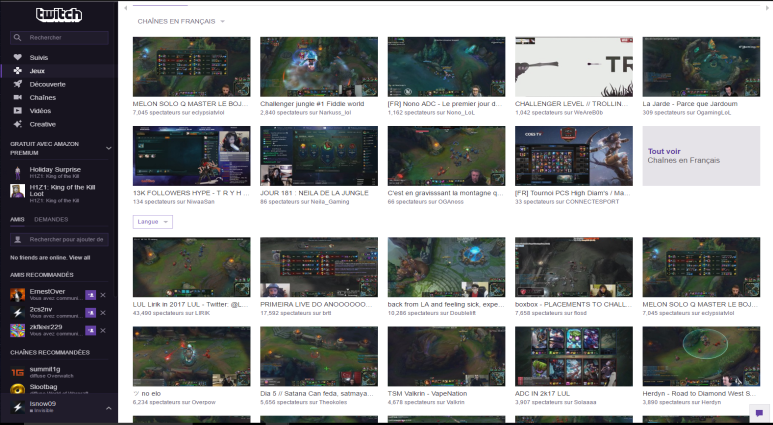Click the Découverte rocket icon
Image resolution: width=773 pixels, height=425 pixels.
(17, 84)
